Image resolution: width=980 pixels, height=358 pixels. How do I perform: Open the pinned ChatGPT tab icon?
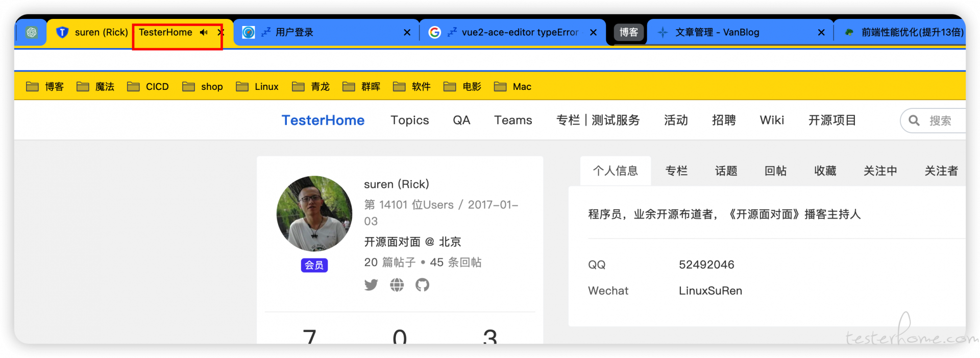[32, 32]
